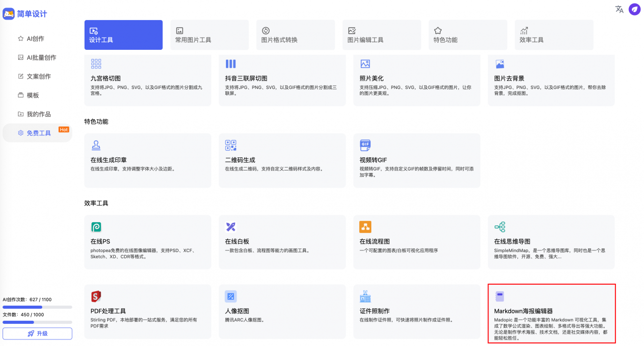Open the 视频转GIF tool title

tap(373, 160)
